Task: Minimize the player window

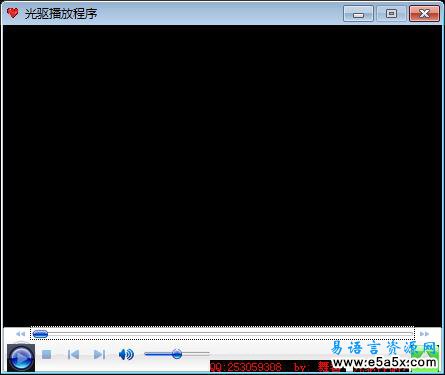Action: pyautogui.click(x=358, y=14)
